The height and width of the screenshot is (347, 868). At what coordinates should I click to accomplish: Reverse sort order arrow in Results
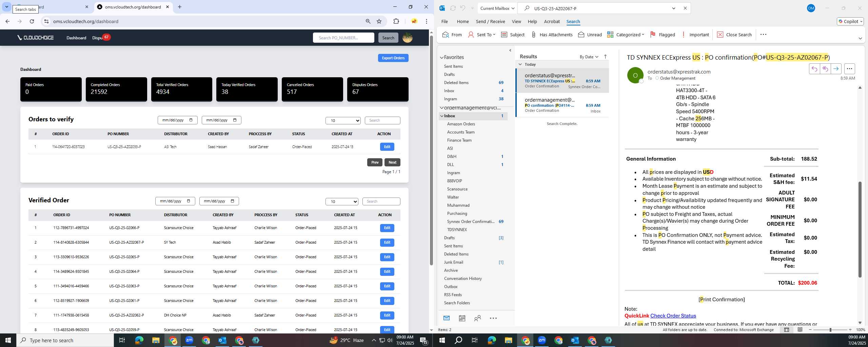[605, 57]
